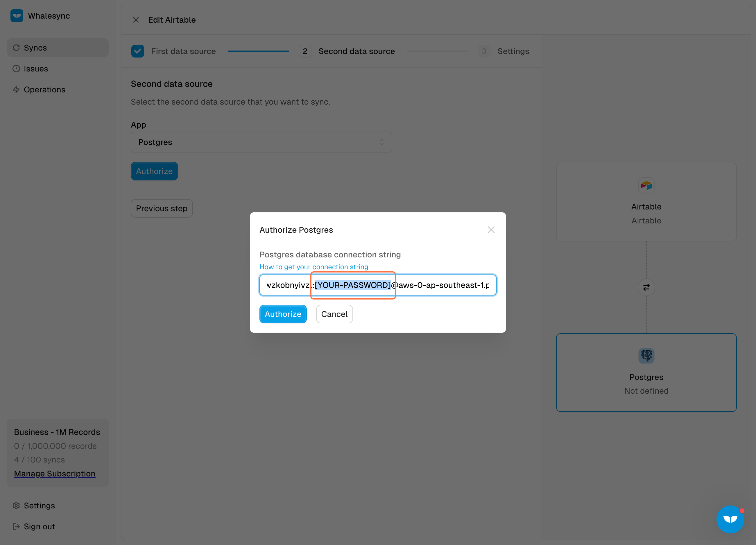
Task: Open How to get your connection string link
Action: 314,267
